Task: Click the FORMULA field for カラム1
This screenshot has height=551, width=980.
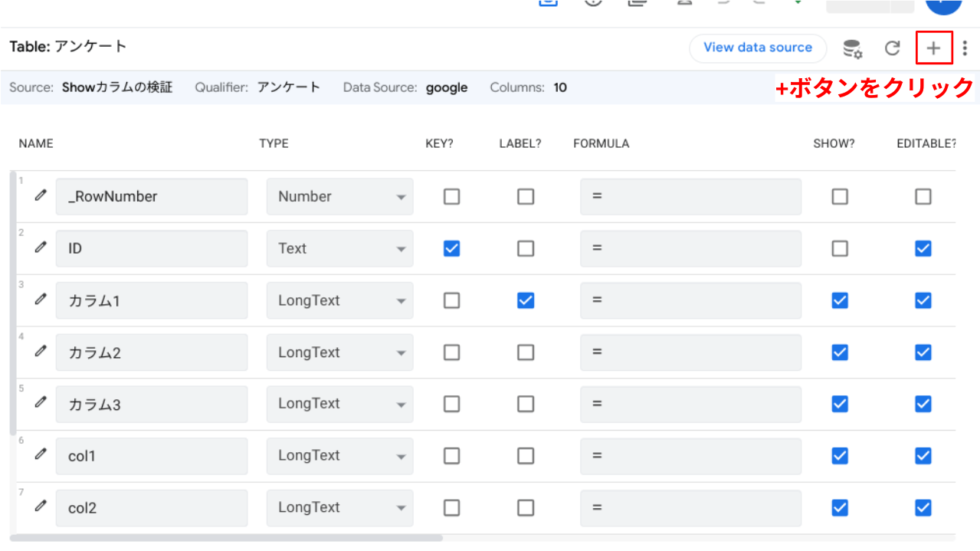Action: [x=690, y=300]
